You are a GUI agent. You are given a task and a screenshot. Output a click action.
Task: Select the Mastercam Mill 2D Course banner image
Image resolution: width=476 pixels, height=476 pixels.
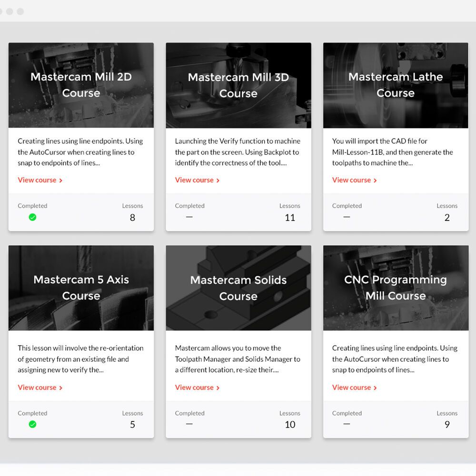pyautogui.click(x=81, y=85)
